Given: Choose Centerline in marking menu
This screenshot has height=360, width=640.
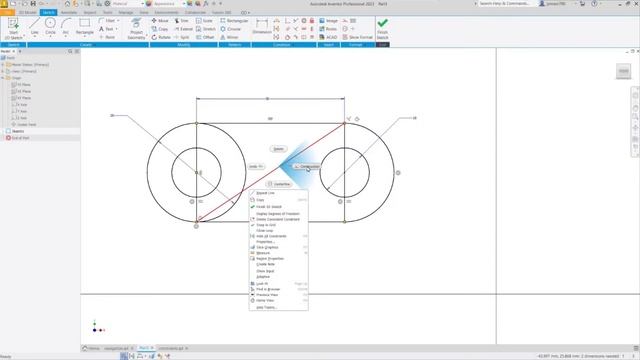Looking at the screenshot, I should tap(279, 184).
